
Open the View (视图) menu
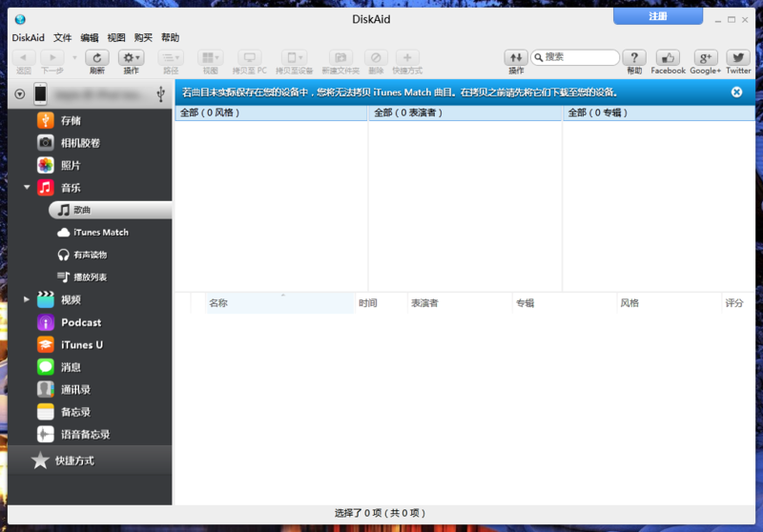pyautogui.click(x=116, y=37)
